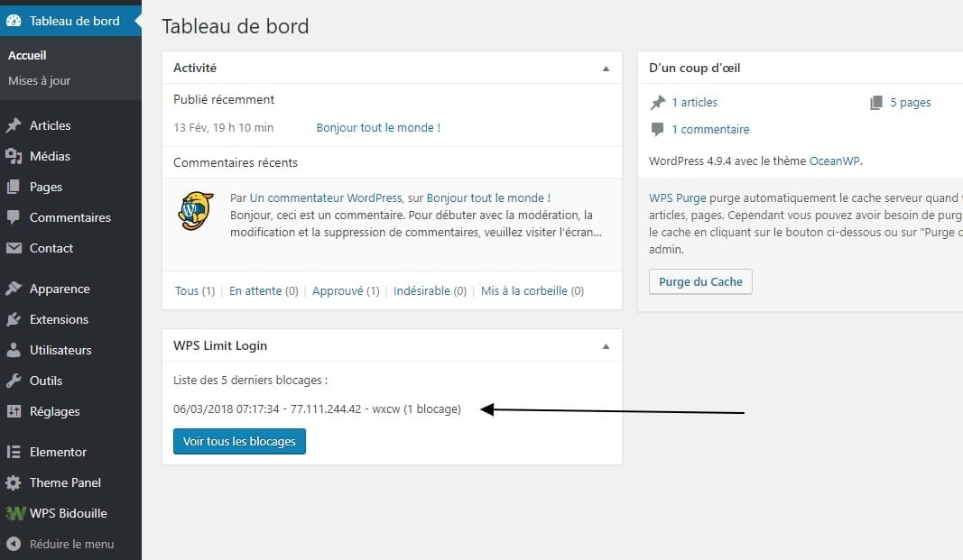The image size is (963, 560).
Task: Collapse the WPS Limit Login widget
Action: pos(606,346)
